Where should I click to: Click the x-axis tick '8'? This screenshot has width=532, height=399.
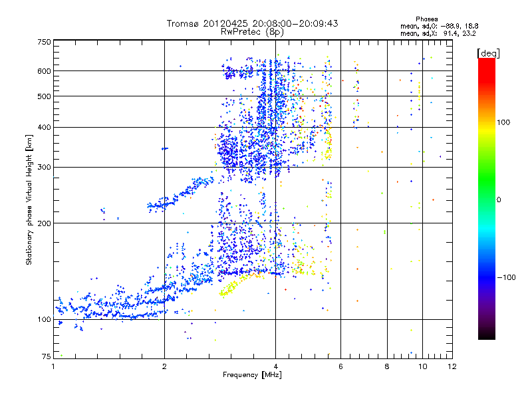(387, 366)
